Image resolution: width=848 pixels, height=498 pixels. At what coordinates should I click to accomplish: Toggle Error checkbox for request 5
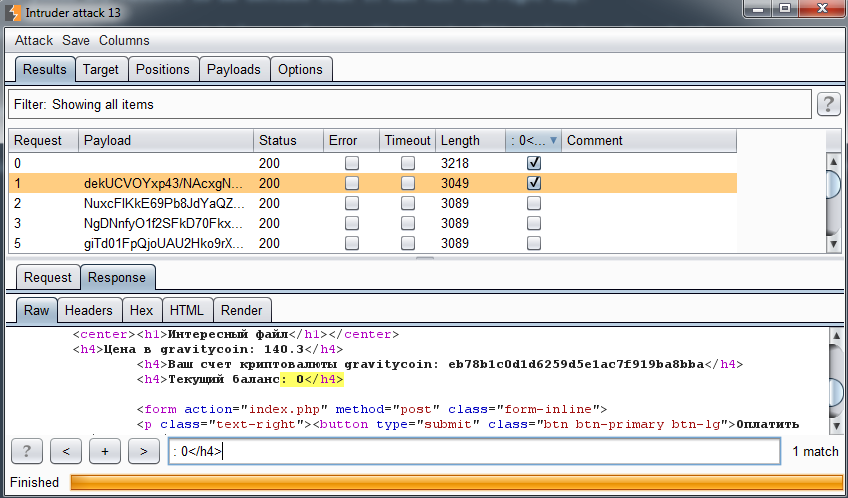(x=352, y=243)
